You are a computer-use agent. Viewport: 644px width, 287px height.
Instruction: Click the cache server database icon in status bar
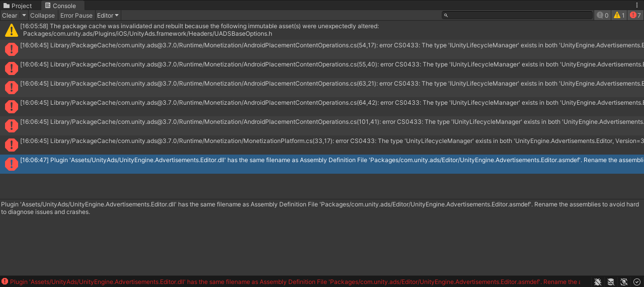pyautogui.click(x=611, y=282)
